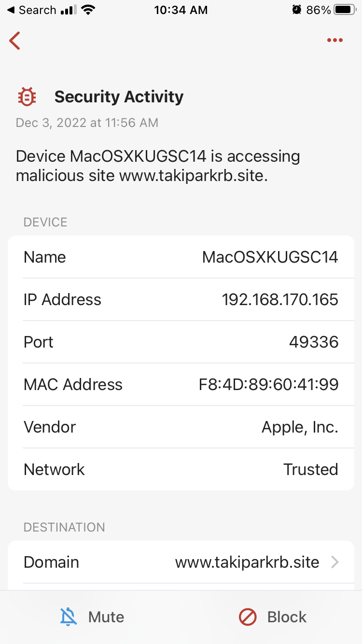Screen dimensions: 362x644
Task: Tap the battery icon in status bar
Action: tap(344, 10)
